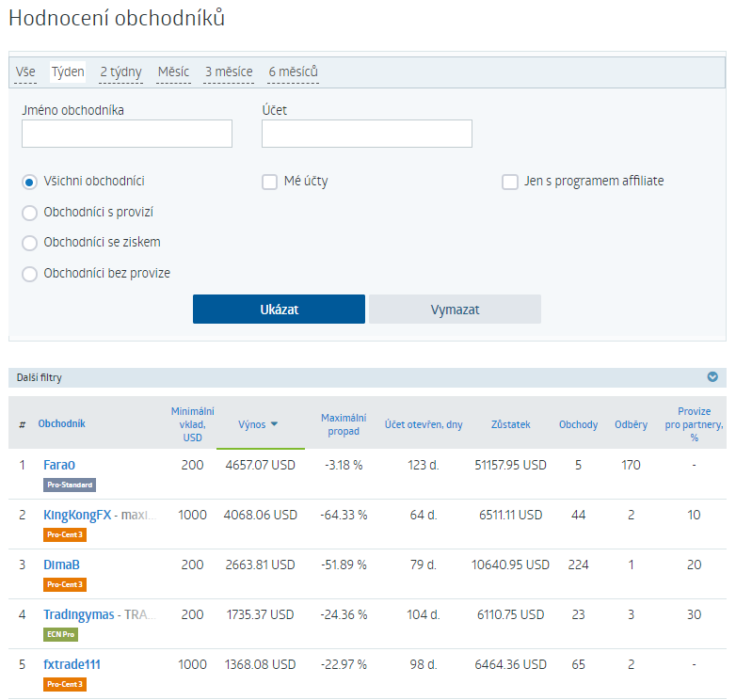Open trader Tradingymas profile link
736x700 pixels.
[x=78, y=614]
